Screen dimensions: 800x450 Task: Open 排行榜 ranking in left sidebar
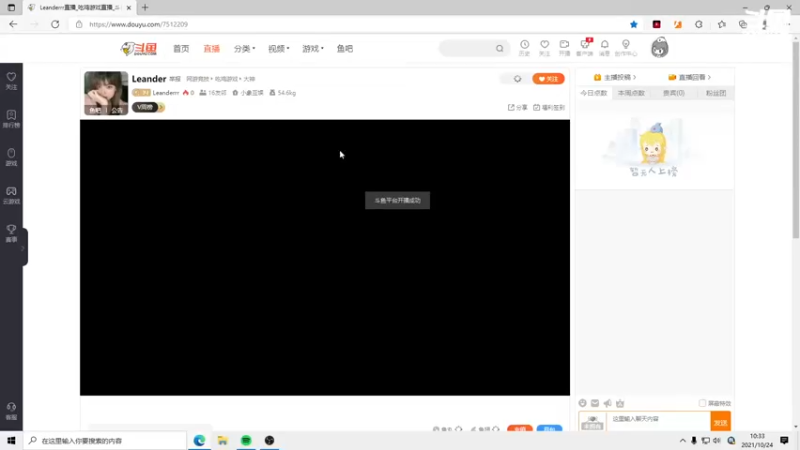(x=11, y=119)
